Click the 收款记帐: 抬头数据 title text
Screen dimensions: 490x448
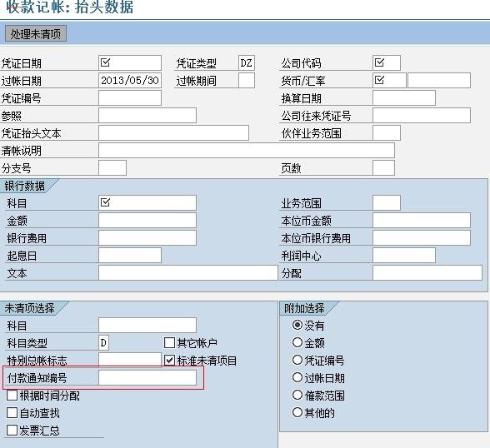(70, 7)
